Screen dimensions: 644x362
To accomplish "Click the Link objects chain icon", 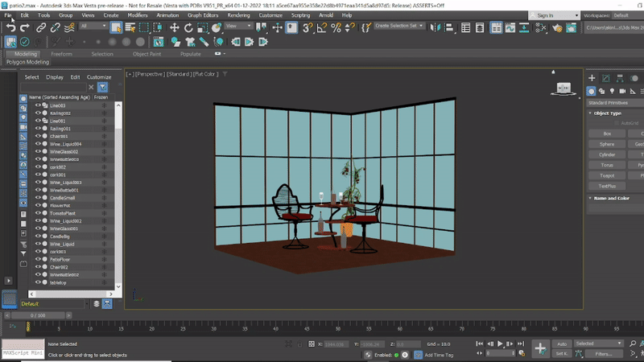I will click(x=41, y=27).
